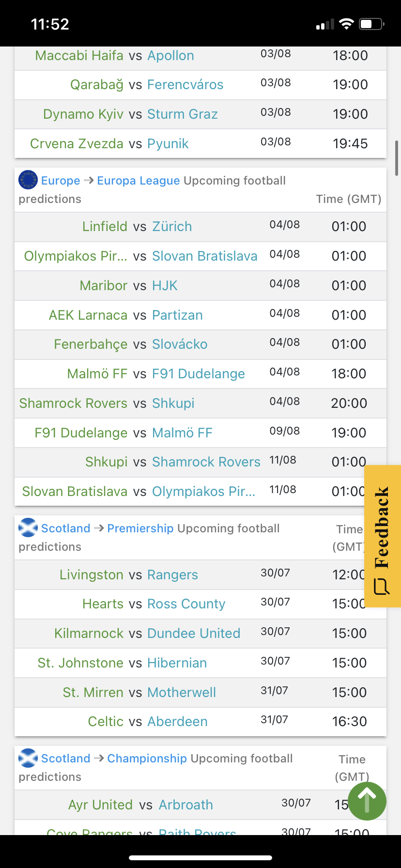
Task: Open Linfield team page
Action: (x=105, y=226)
